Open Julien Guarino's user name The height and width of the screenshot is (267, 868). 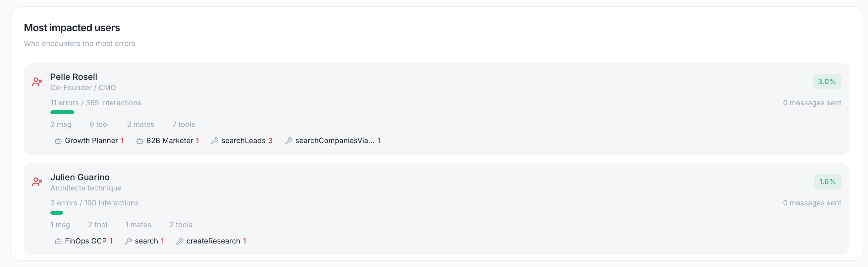coord(80,177)
